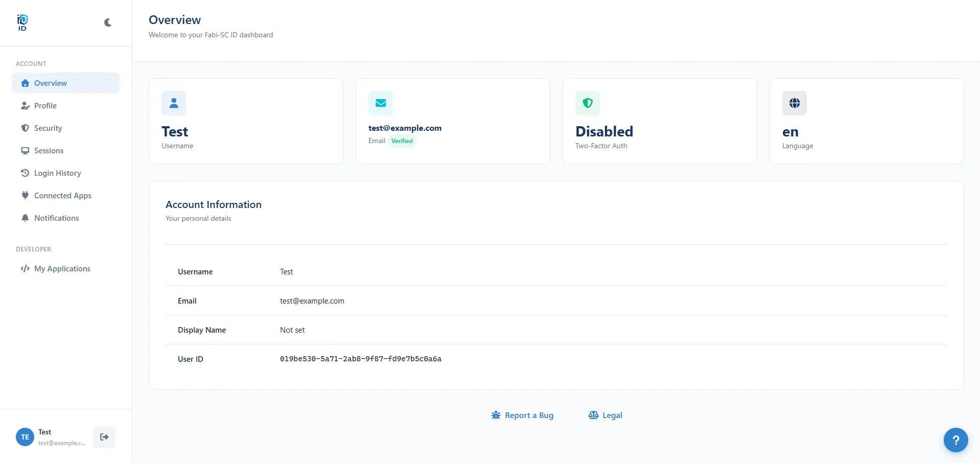View Login History
Screen dimensions: 980x463
[x=57, y=173]
